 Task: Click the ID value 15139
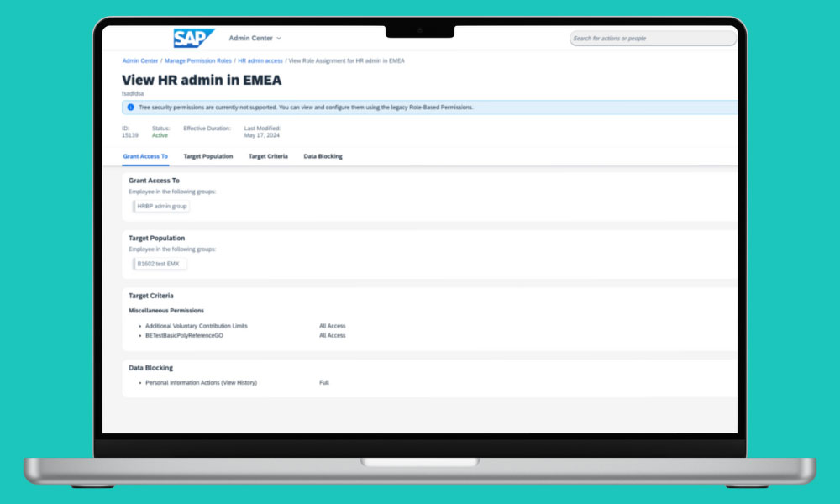129,135
